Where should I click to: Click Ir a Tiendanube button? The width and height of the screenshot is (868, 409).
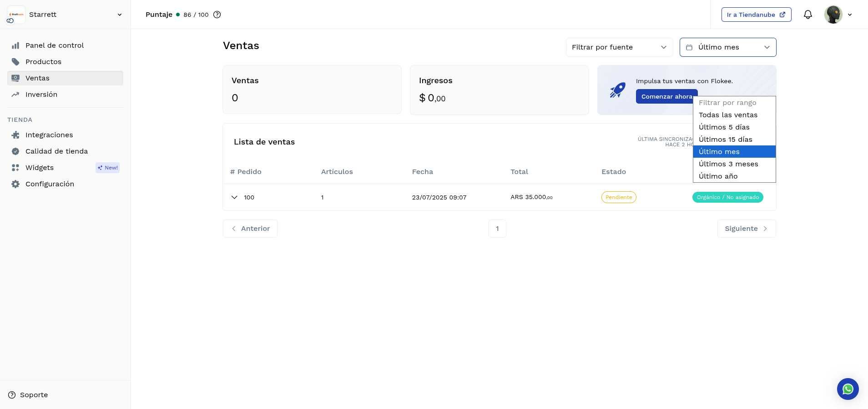pyautogui.click(x=756, y=15)
